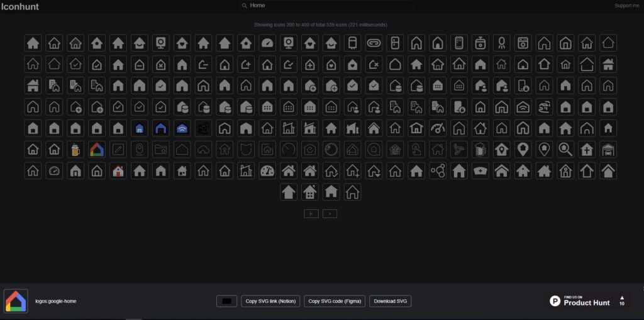The width and height of the screenshot is (644, 320).
Task: Open the black color picker swatch
Action: pyautogui.click(x=226, y=301)
